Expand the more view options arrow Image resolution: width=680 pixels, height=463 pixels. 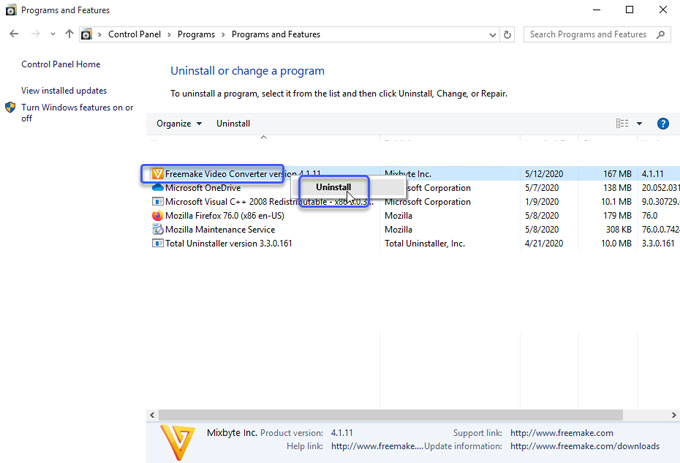click(x=639, y=124)
